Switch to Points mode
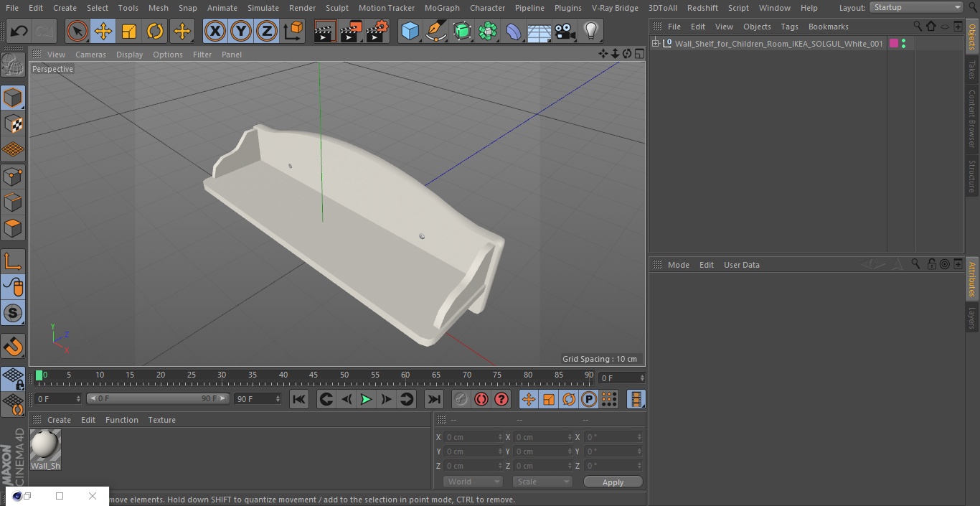Image resolution: width=980 pixels, height=506 pixels. (13, 177)
